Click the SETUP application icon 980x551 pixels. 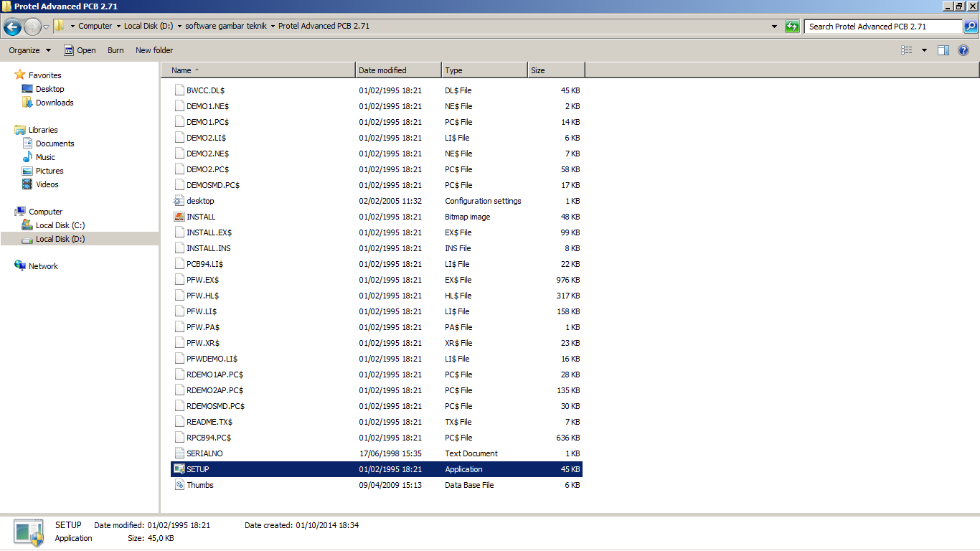point(179,469)
